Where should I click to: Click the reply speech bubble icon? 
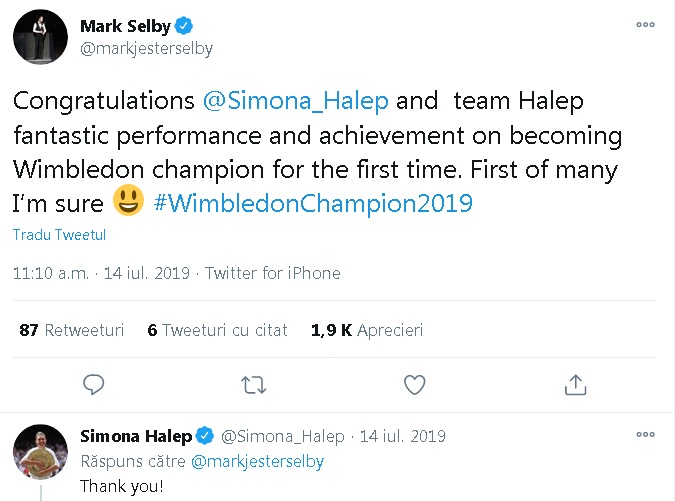(94, 384)
